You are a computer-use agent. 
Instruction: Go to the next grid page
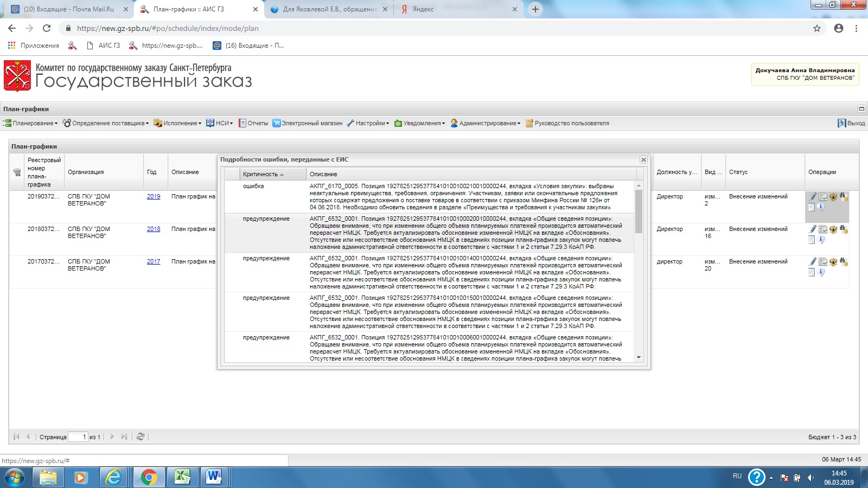tap(112, 436)
